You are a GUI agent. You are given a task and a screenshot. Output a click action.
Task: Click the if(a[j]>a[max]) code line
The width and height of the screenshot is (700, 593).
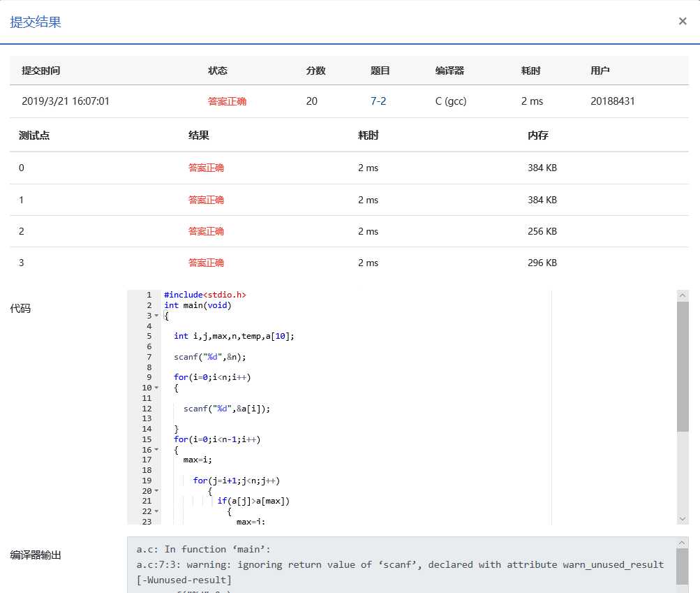[253, 501]
